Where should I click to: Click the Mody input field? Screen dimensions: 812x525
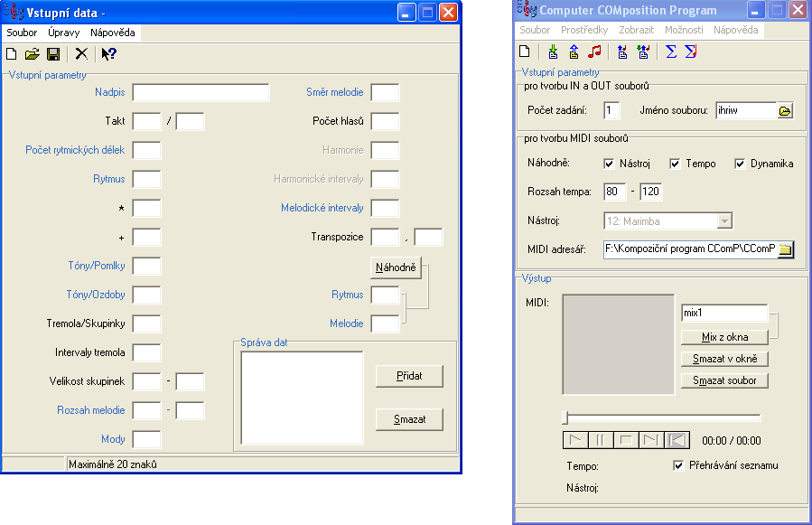coord(146,439)
